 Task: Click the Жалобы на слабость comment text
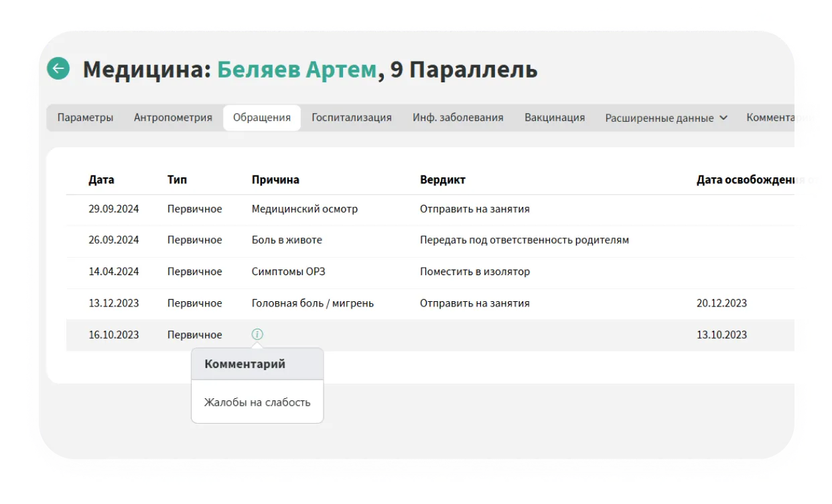(x=257, y=402)
